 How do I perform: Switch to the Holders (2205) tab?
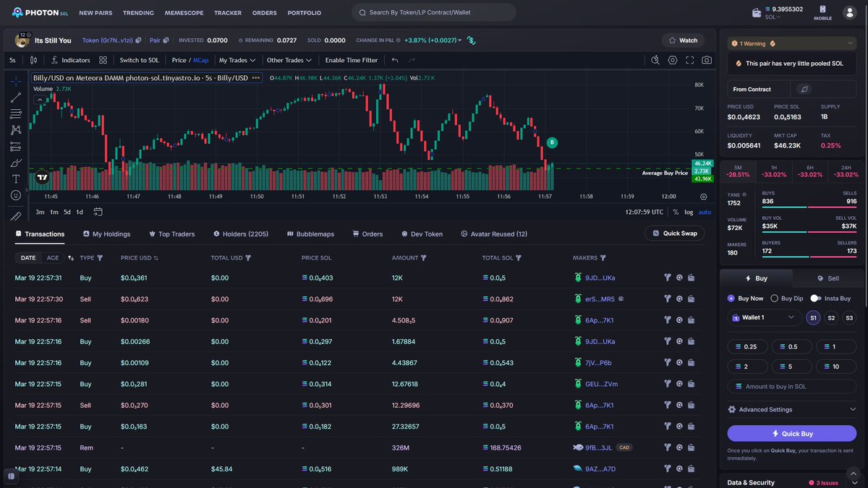pyautogui.click(x=241, y=234)
